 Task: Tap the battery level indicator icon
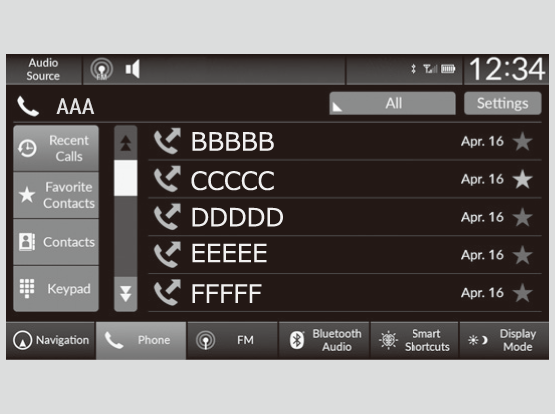448,69
